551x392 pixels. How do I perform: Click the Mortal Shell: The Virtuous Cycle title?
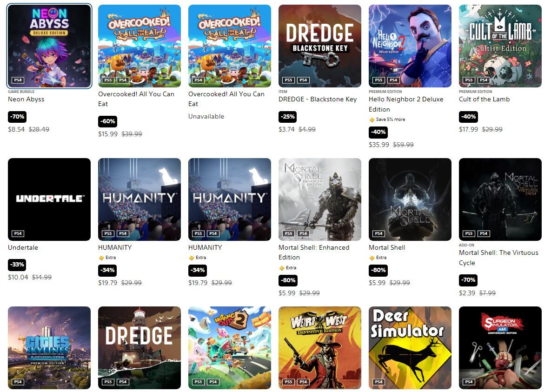click(498, 258)
